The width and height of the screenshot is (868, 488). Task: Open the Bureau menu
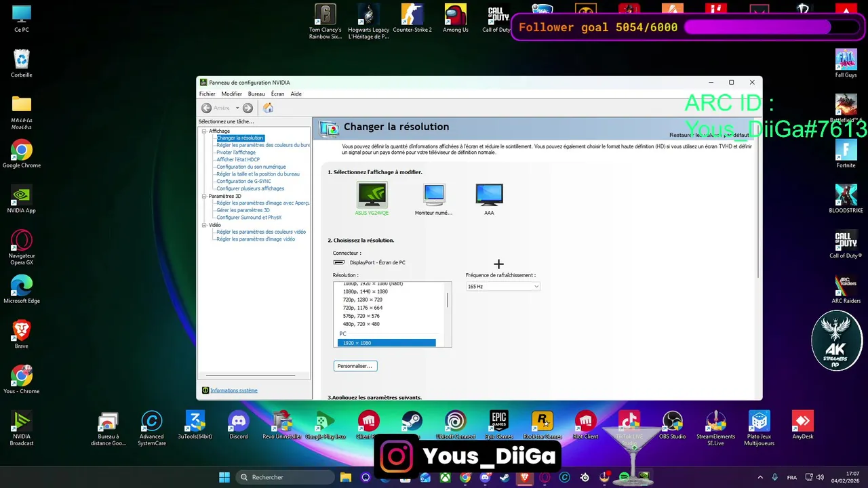256,94
